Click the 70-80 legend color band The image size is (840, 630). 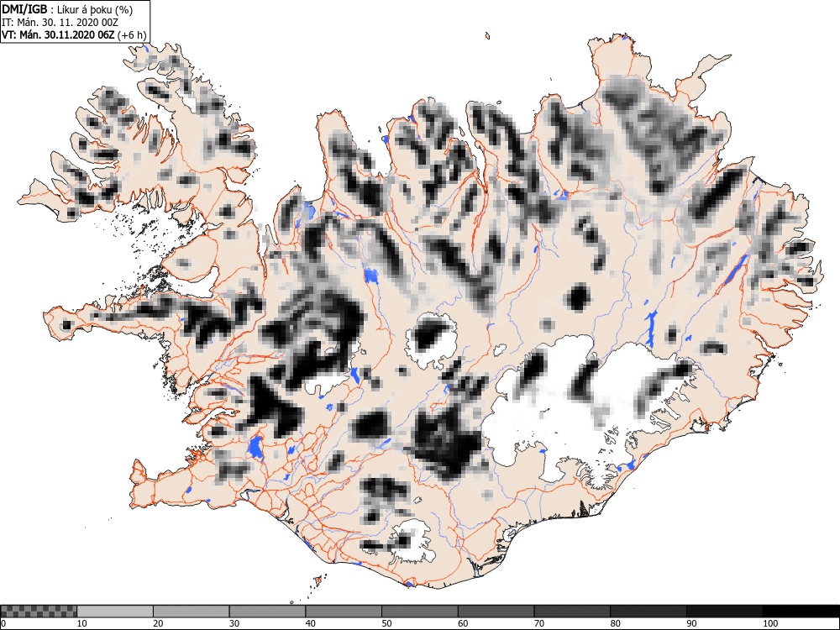point(572,612)
